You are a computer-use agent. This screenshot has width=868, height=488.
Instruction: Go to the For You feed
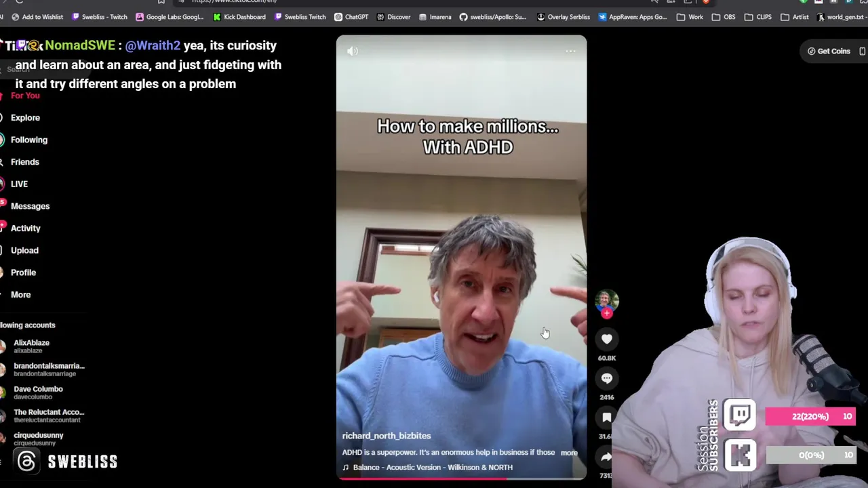(25, 96)
